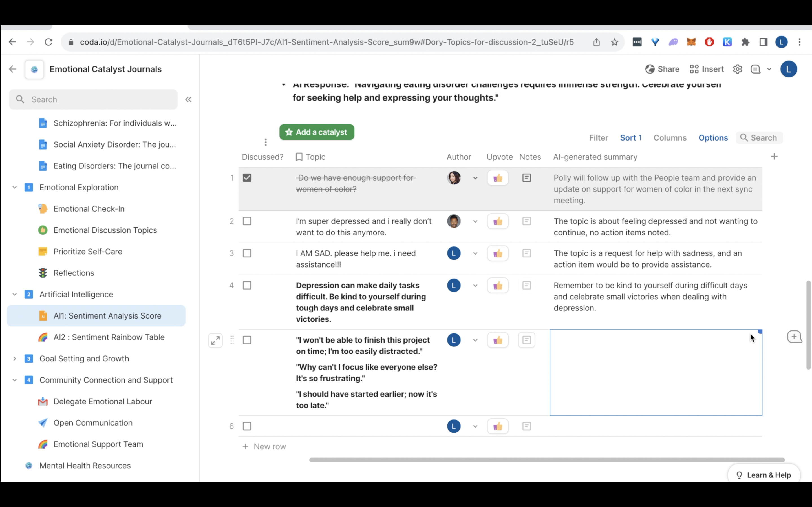
Task: Open the comments panel icon
Action: click(x=755, y=69)
